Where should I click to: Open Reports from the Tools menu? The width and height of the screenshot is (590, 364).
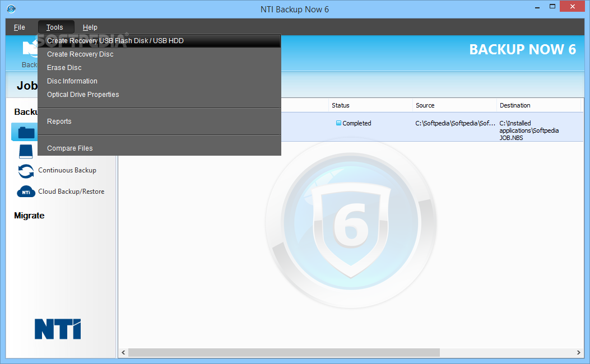160,122
